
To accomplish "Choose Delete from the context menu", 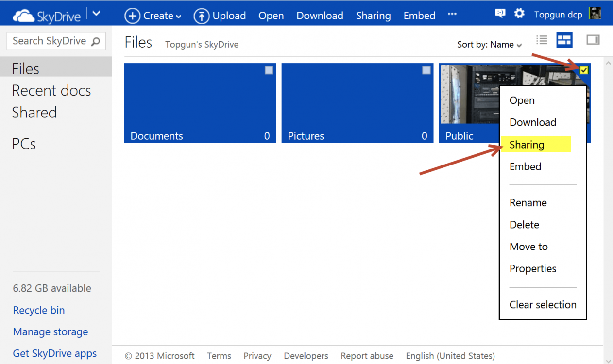I will point(524,225).
